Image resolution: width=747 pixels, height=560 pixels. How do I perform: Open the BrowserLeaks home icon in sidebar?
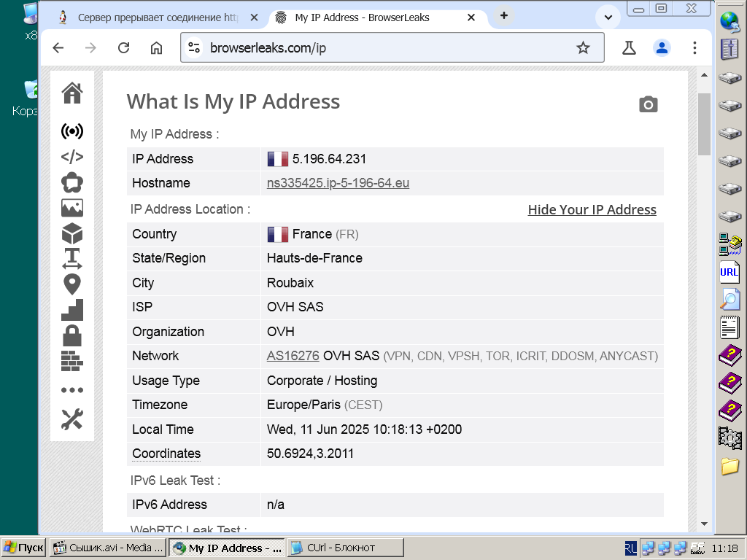click(72, 93)
